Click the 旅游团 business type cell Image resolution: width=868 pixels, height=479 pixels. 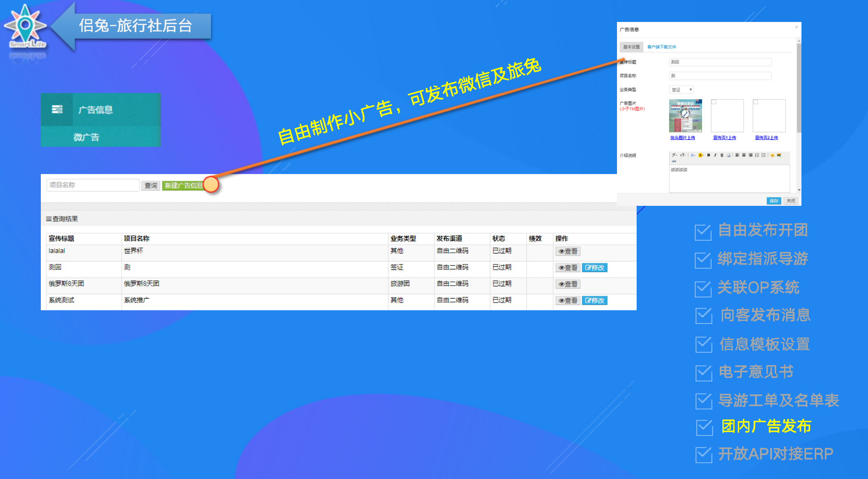[x=400, y=284]
